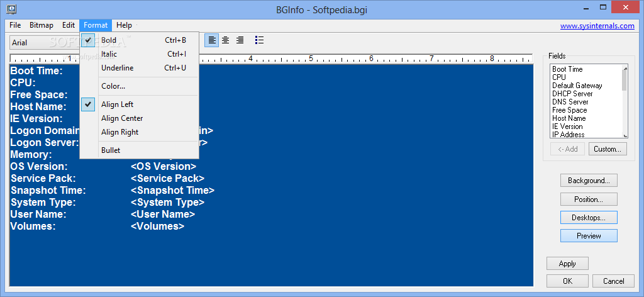Screen dimensions: 644x297
Task: Select DNS Server in the Fields list
Action: (x=586, y=102)
